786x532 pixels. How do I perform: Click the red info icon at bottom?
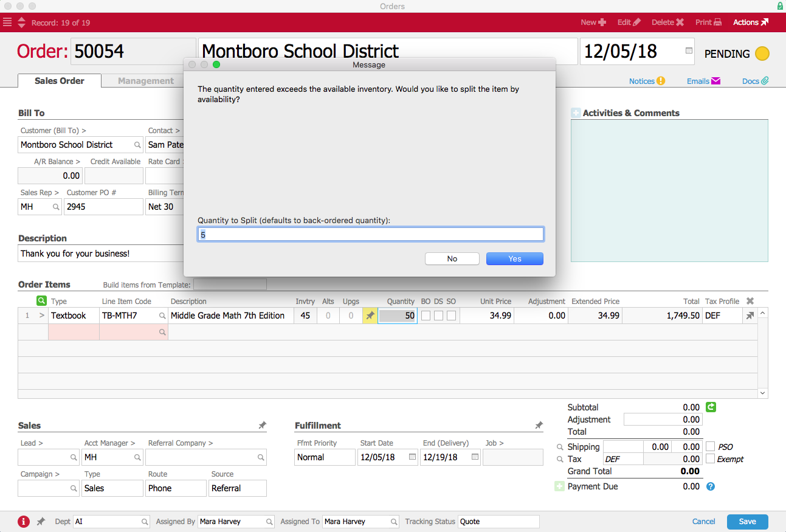pyautogui.click(x=24, y=522)
